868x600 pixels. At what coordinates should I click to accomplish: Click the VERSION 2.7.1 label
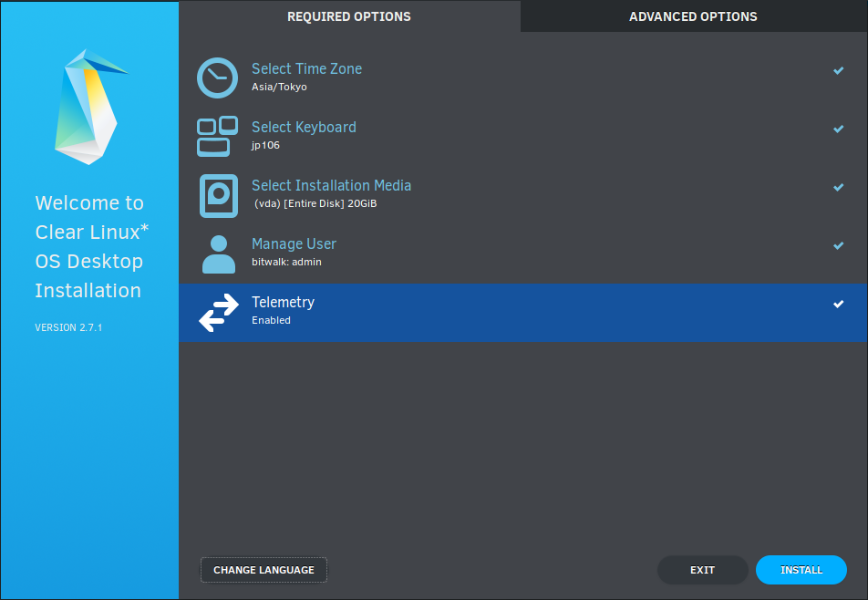click(68, 327)
